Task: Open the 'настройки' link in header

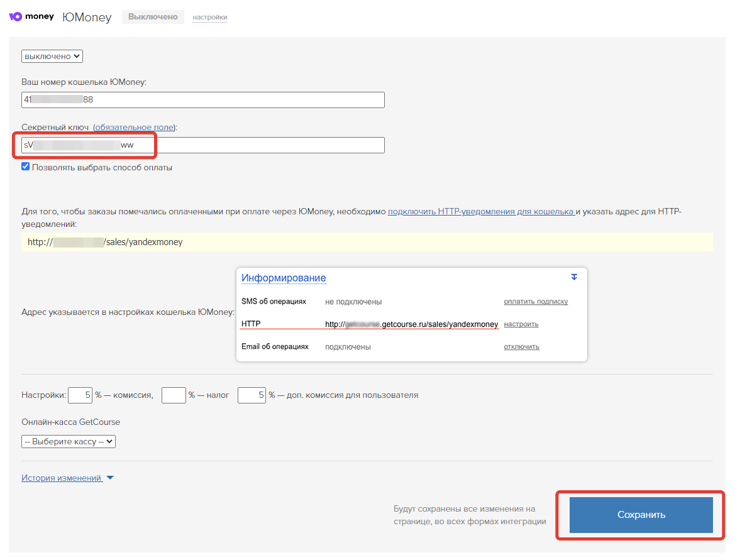Action: 210,18
